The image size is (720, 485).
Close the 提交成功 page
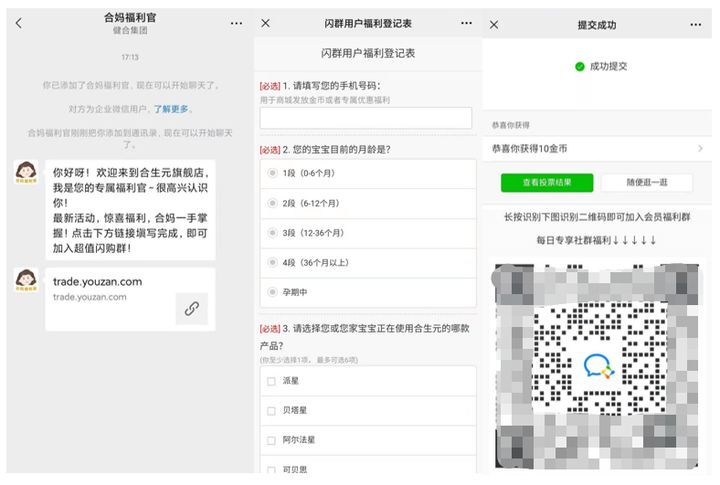coord(494,25)
